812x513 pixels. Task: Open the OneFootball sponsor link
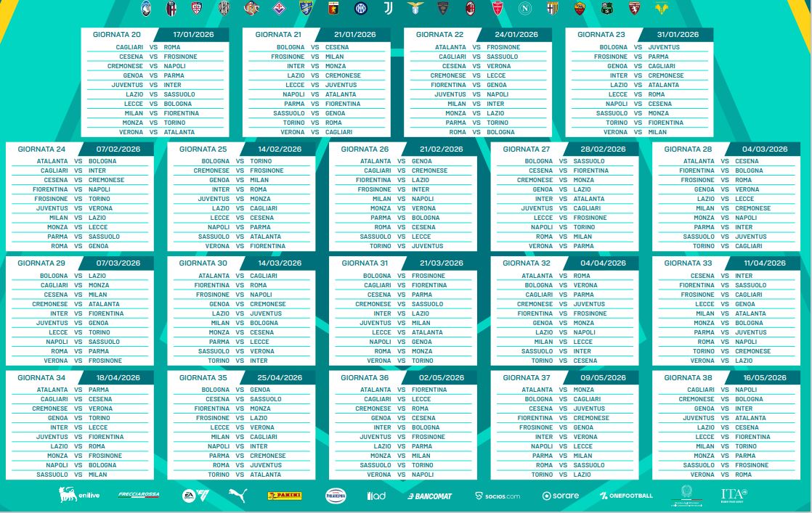[626, 496]
